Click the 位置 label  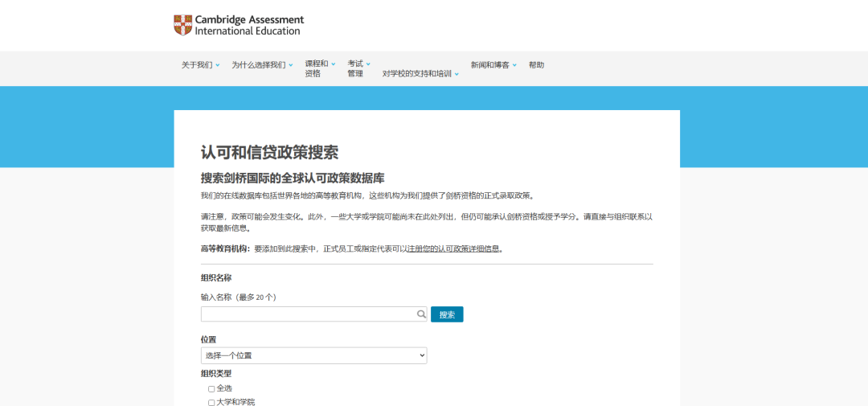point(208,339)
